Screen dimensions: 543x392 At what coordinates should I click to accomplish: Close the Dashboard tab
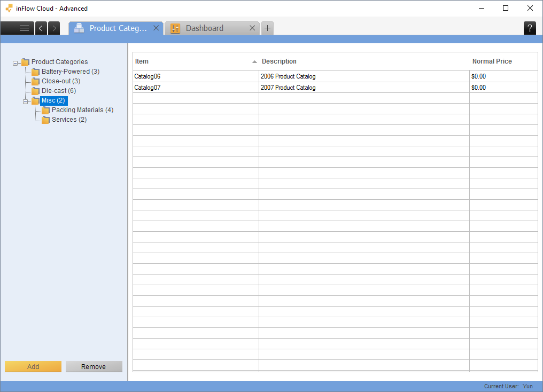(252, 28)
